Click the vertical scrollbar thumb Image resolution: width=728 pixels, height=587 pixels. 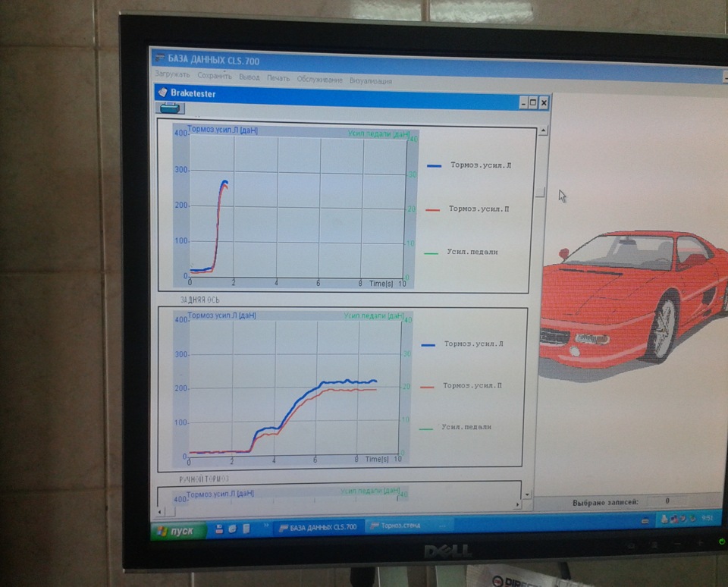pos(539,193)
